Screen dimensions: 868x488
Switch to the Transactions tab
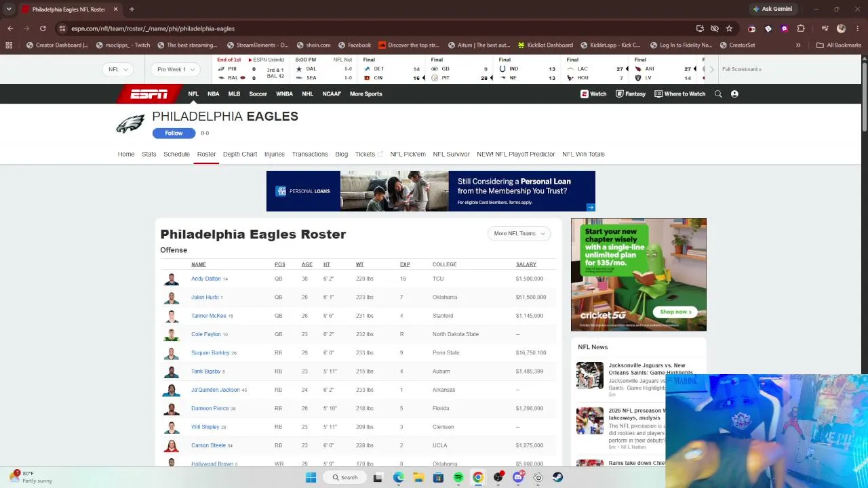(310, 155)
